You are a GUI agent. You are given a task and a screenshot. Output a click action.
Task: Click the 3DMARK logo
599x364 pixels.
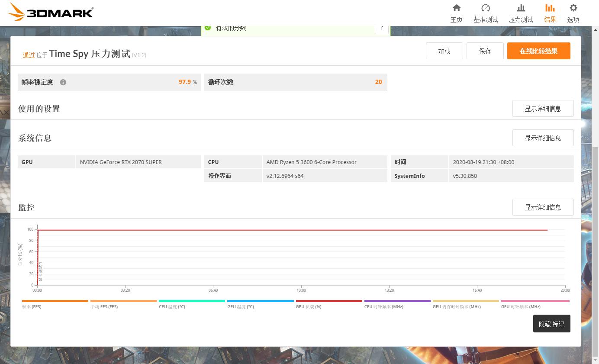[50, 12]
